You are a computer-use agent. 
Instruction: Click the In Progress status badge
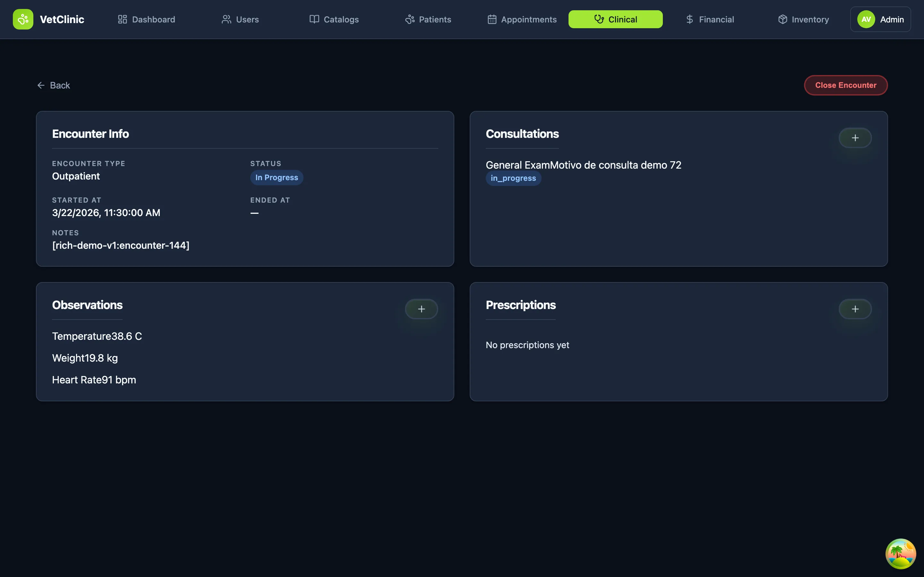coord(277,178)
